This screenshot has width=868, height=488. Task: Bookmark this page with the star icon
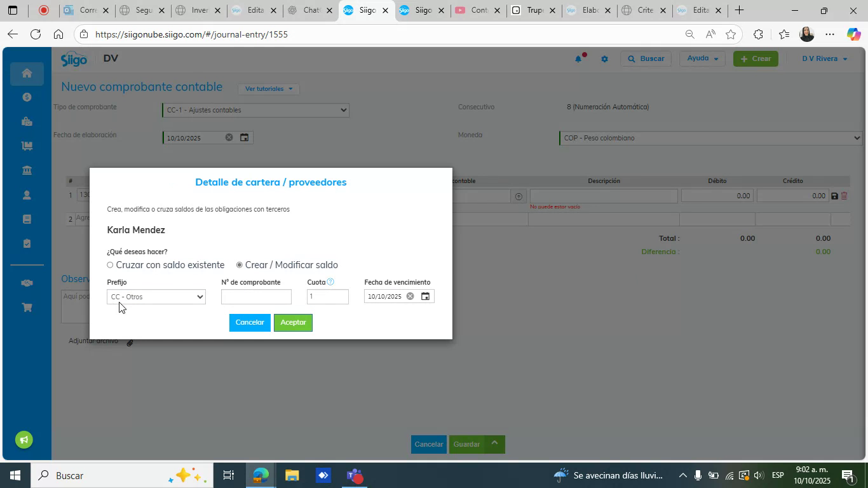731,34
